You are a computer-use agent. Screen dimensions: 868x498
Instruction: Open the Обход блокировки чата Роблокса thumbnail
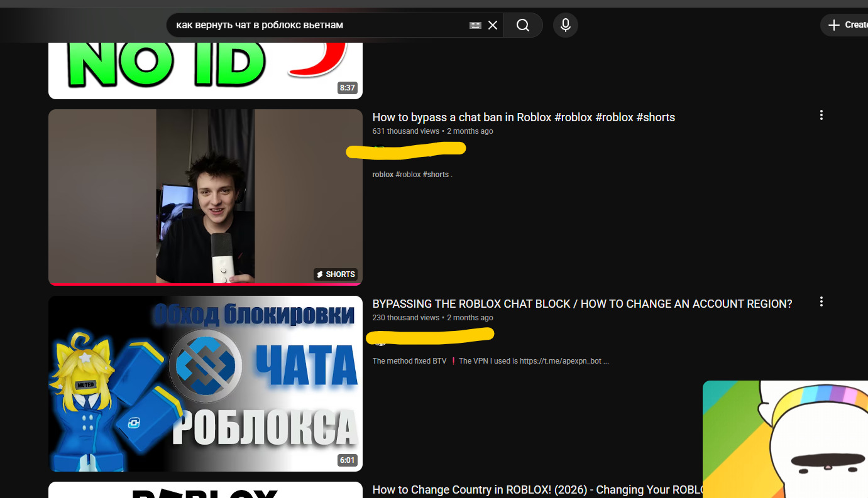coord(206,384)
